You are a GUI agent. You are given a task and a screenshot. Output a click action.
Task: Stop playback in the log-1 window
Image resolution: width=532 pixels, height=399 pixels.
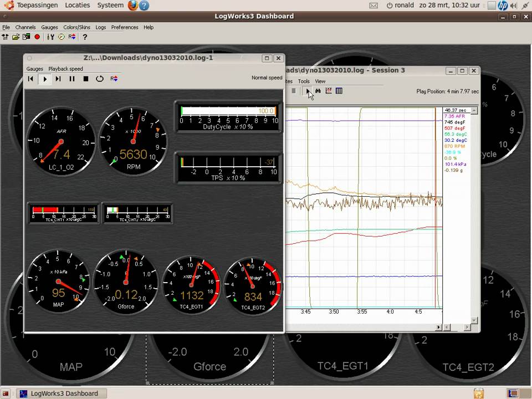86,79
